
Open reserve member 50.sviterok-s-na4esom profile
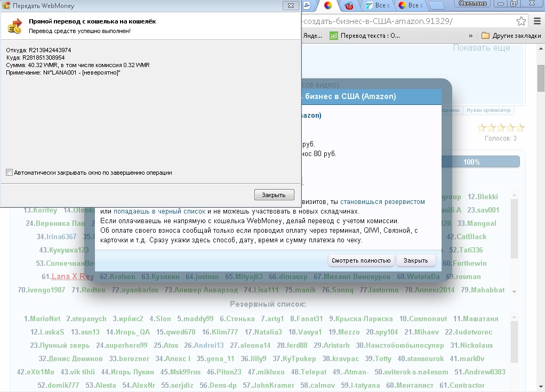coord(411,372)
